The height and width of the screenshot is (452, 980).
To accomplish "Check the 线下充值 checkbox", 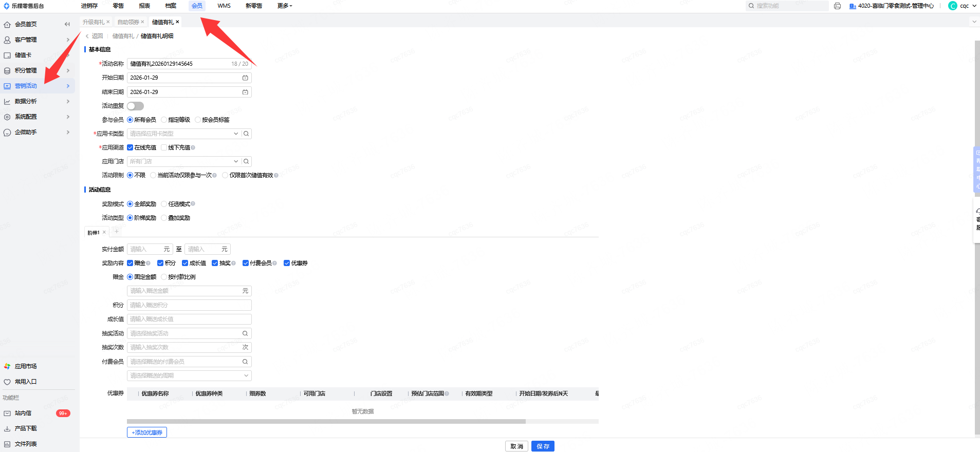I will click(x=164, y=147).
